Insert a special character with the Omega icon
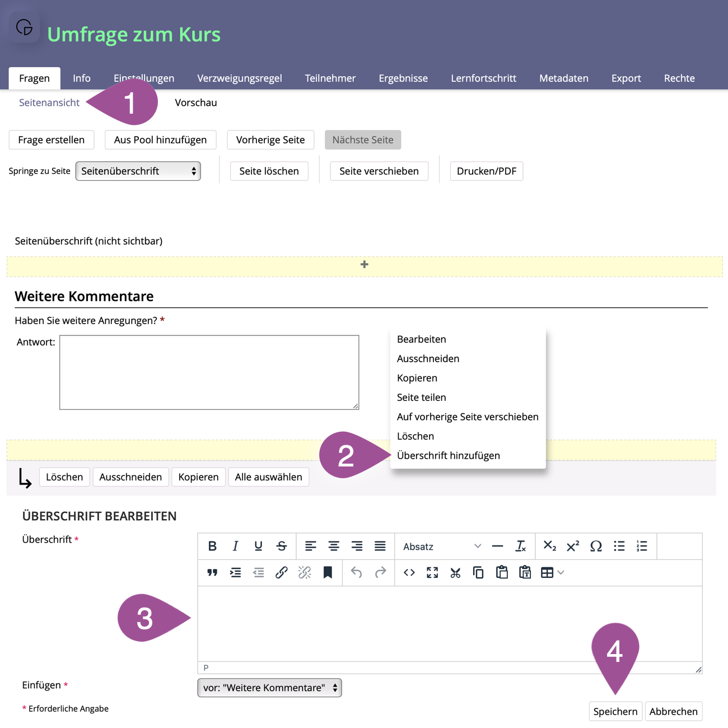The width and height of the screenshot is (728, 728). coord(596,546)
